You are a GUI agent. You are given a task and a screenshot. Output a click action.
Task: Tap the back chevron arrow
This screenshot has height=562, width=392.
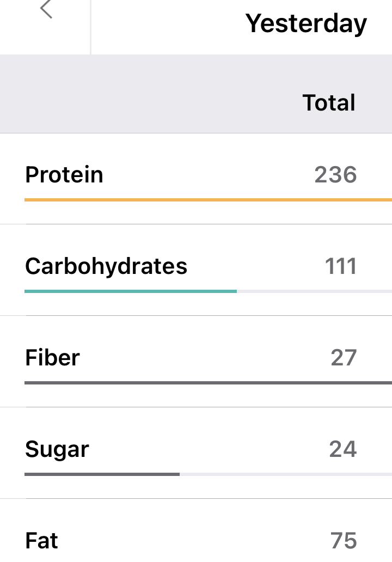pos(46,9)
